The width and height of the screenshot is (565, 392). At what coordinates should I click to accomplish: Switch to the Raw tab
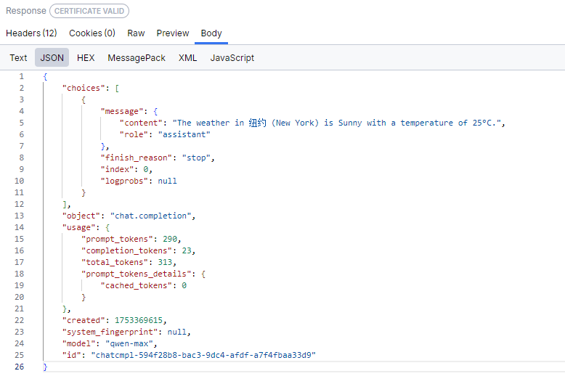click(x=136, y=33)
